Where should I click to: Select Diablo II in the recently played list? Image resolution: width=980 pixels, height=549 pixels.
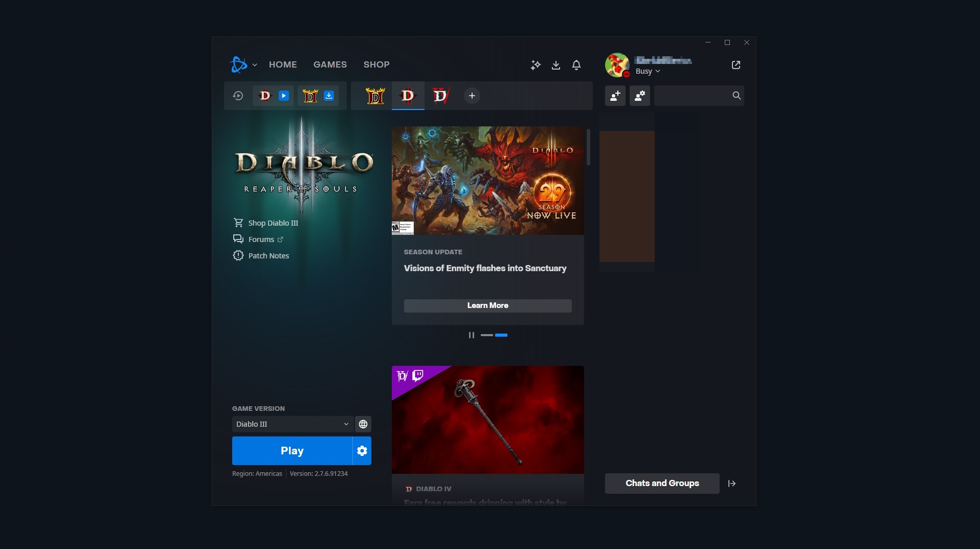tap(310, 96)
